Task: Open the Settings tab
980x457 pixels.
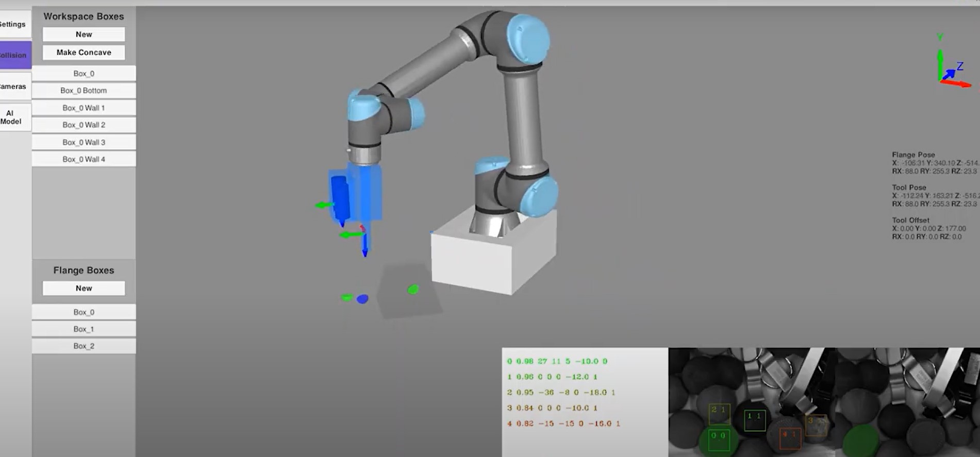Action: (x=14, y=24)
